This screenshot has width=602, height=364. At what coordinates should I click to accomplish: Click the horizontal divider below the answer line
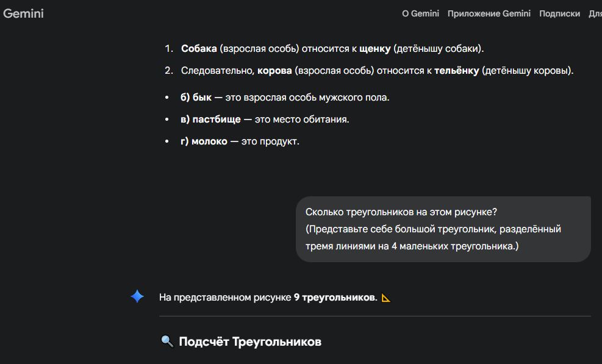point(374,316)
